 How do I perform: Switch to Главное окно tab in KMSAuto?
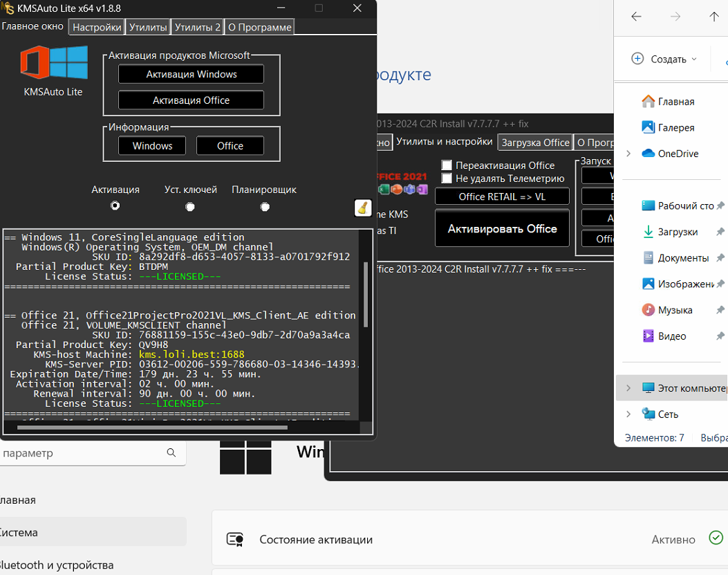coord(33,26)
